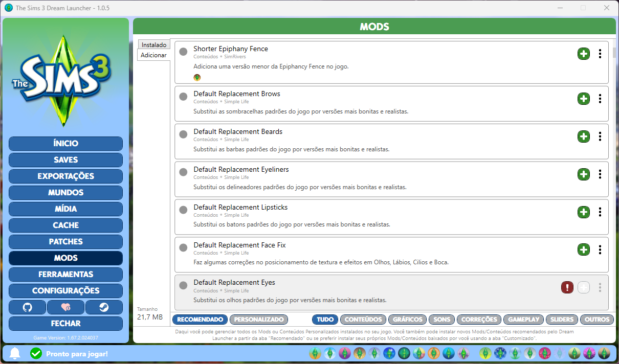Toggle status circle of Shorter Epiphany Fence
619x364 pixels.
(x=183, y=52)
